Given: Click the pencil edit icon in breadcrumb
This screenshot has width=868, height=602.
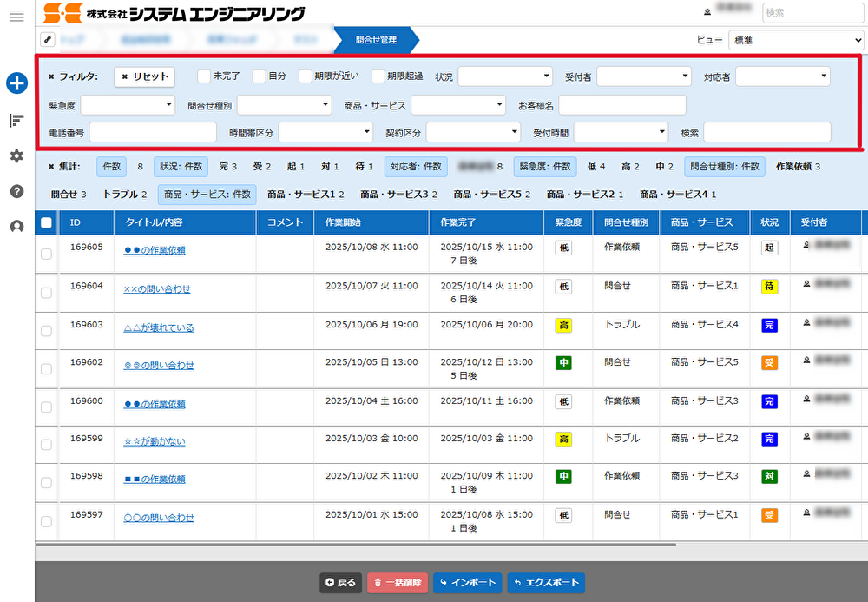Looking at the screenshot, I should pyautogui.click(x=48, y=40).
